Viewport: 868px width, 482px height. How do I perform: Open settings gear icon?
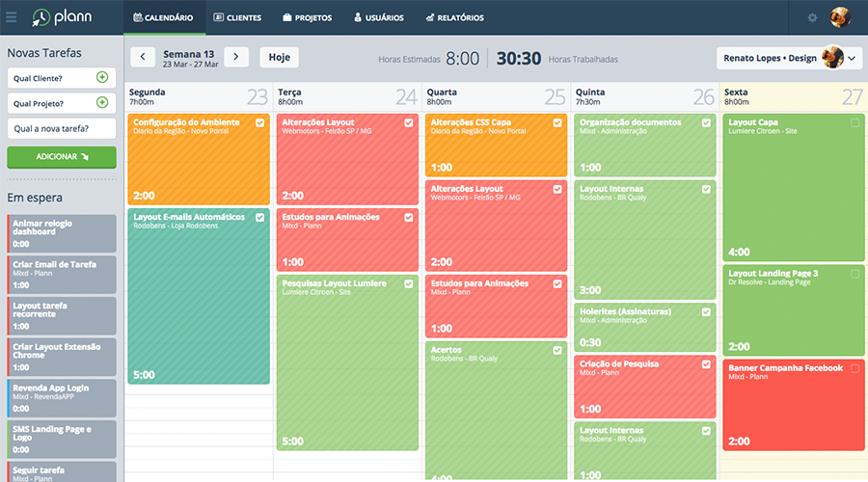[812, 17]
